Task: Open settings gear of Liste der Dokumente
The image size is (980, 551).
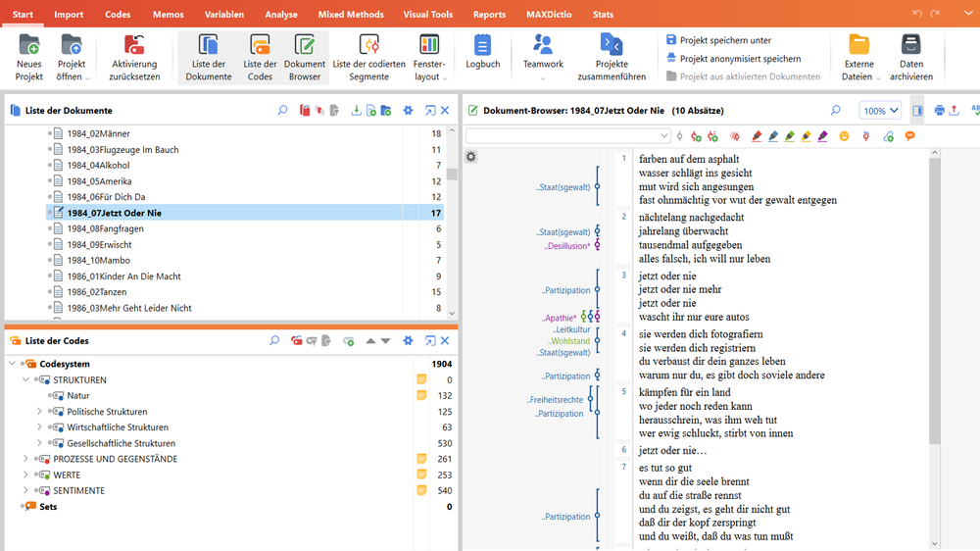Action: pos(408,111)
